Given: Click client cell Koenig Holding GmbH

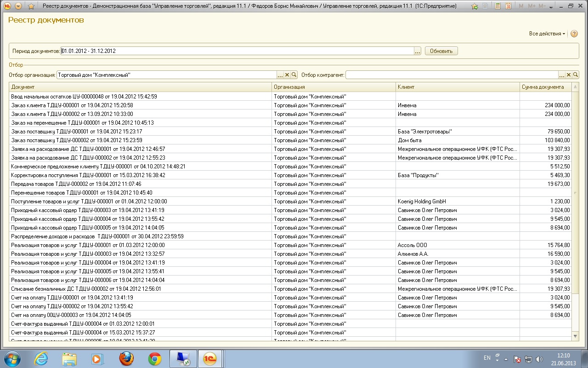Looking at the screenshot, I should click(x=458, y=201).
